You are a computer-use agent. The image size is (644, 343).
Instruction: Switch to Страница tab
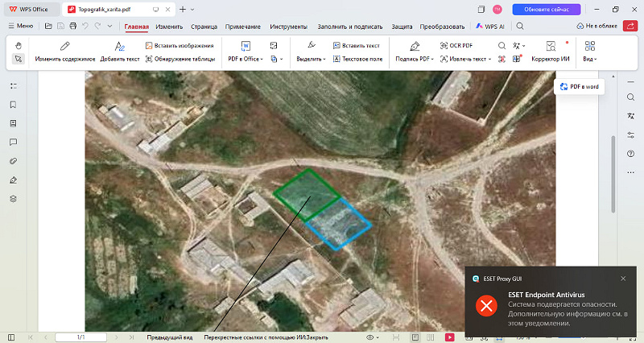coord(204,27)
